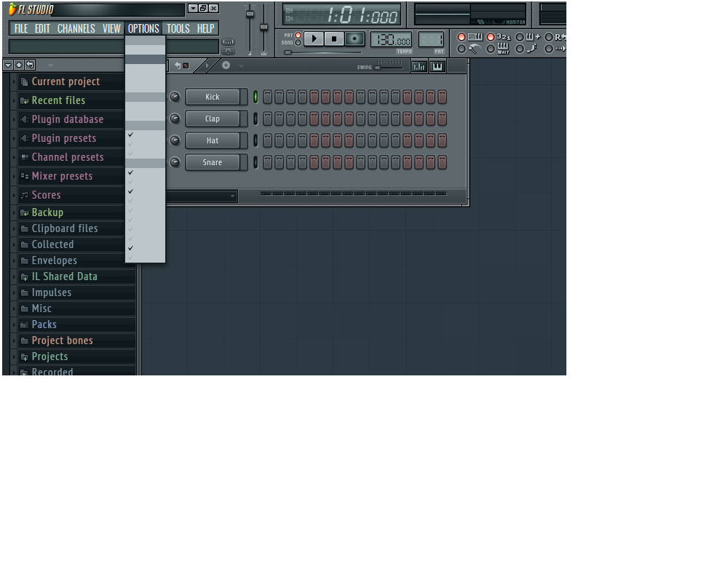The width and height of the screenshot is (728, 582).
Task: Stop playback with the stop button
Action: coord(334,39)
